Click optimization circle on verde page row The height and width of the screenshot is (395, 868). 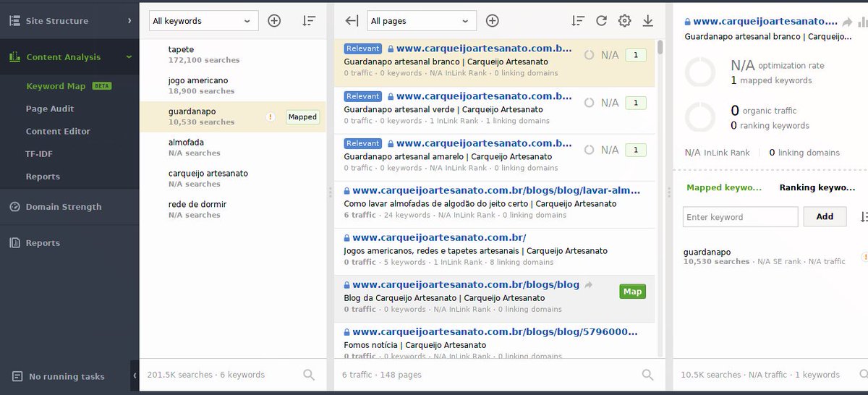coord(589,103)
